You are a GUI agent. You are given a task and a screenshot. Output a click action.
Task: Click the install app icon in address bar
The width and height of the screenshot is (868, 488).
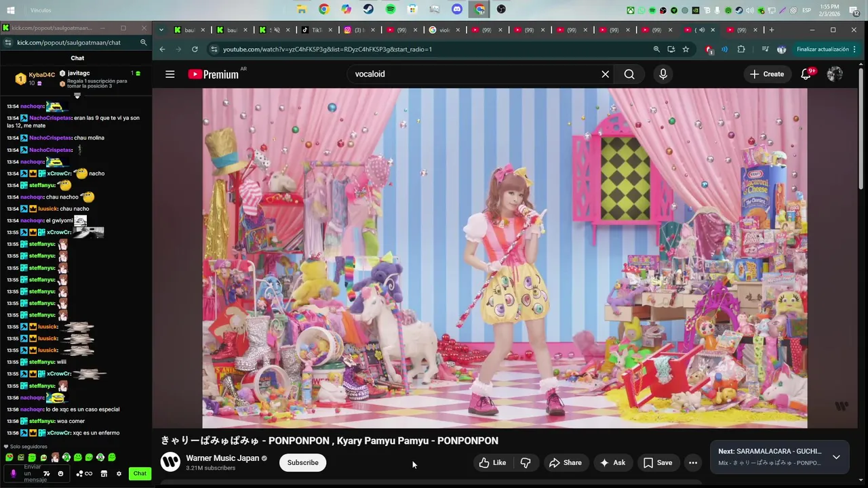[671, 49]
